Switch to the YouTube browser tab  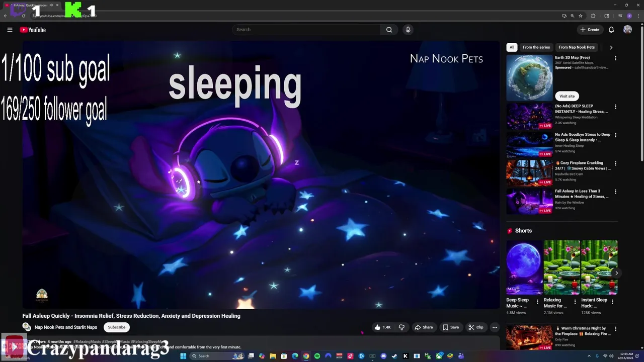pos(33,5)
